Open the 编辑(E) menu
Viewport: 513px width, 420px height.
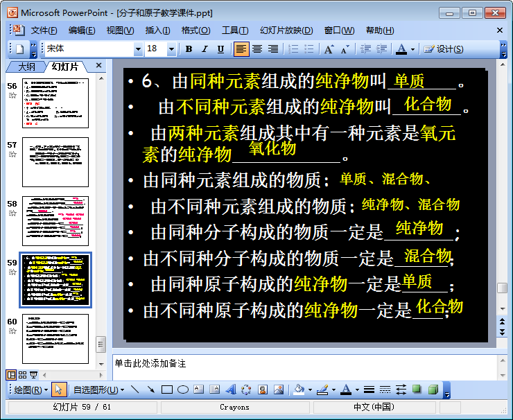(82, 30)
